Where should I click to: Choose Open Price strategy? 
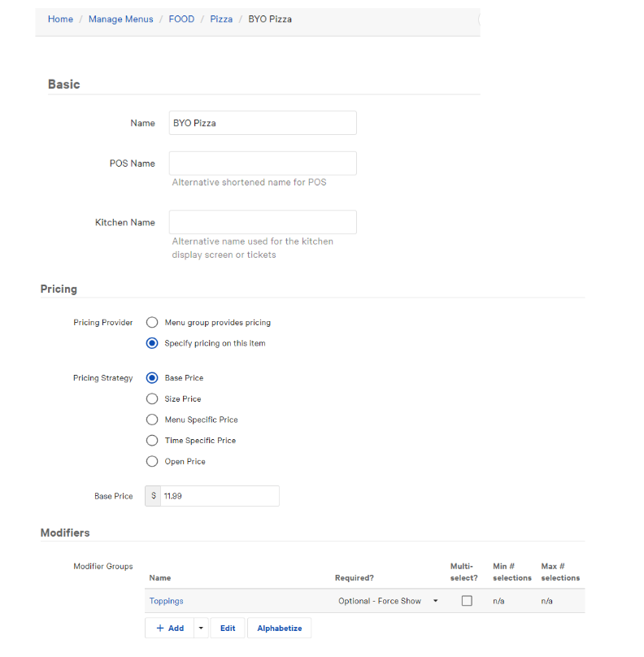152,462
